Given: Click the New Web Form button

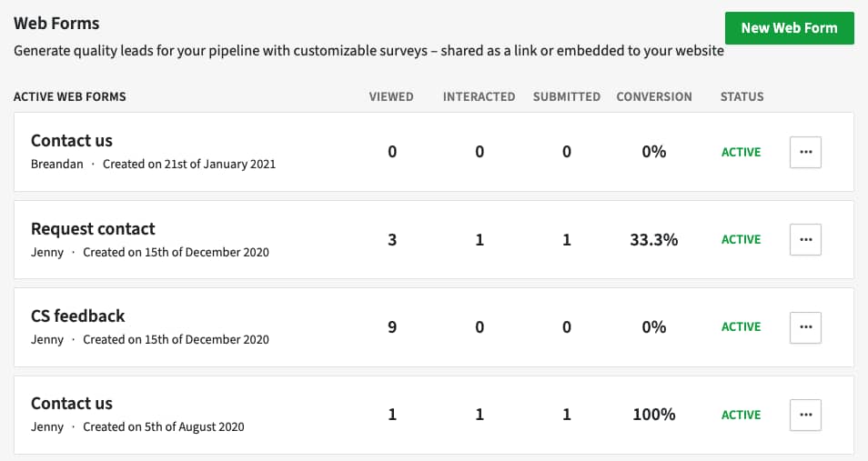Looking at the screenshot, I should (x=790, y=28).
